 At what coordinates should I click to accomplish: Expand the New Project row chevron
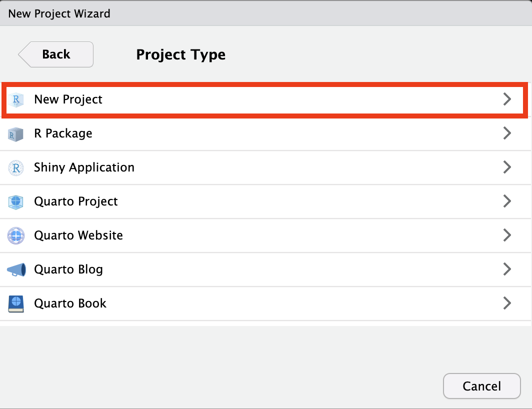(507, 99)
